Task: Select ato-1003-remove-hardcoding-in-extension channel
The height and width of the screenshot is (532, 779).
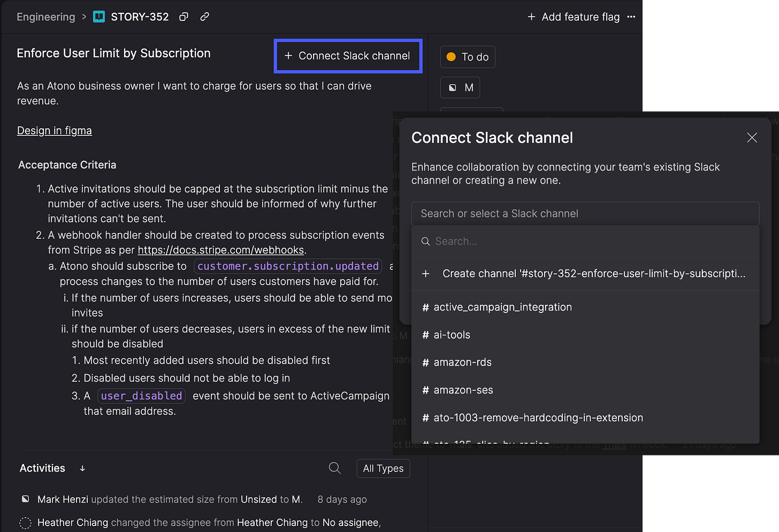Action: click(x=585, y=418)
